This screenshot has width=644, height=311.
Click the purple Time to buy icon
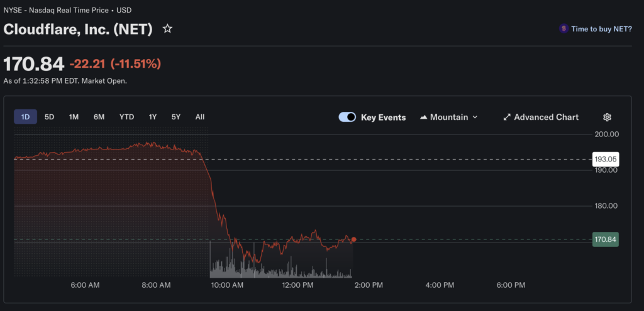click(564, 29)
